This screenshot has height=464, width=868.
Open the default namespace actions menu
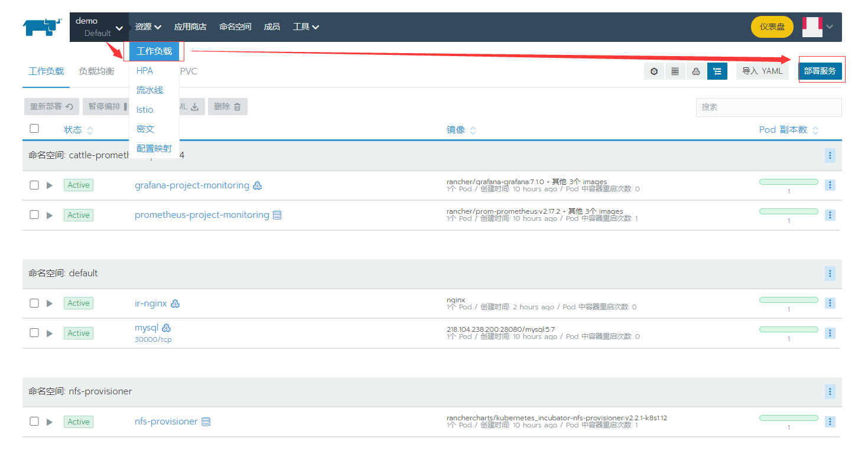[x=830, y=273]
